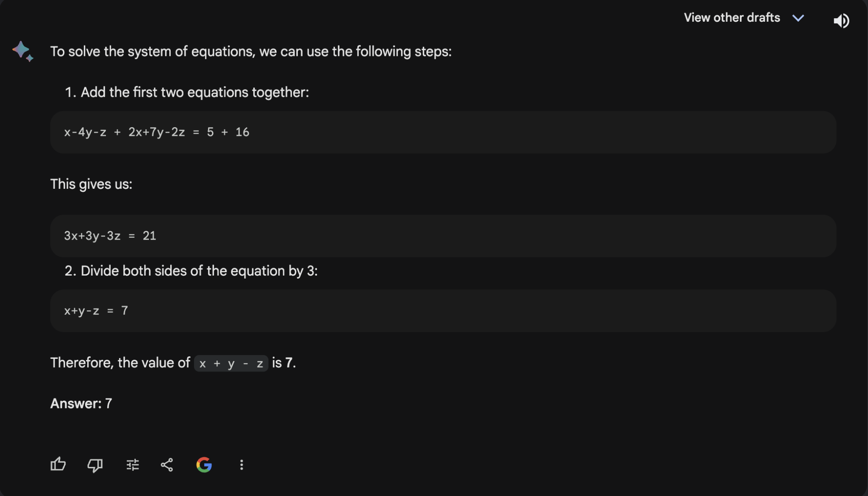Click the code block with 3x+3y-3z = 21

(443, 236)
